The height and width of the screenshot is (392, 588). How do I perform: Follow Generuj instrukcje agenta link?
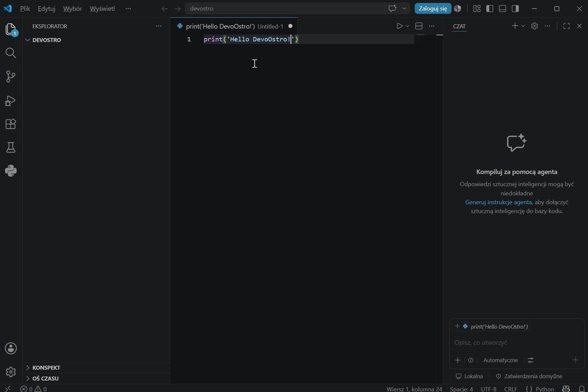click(498, 202)
